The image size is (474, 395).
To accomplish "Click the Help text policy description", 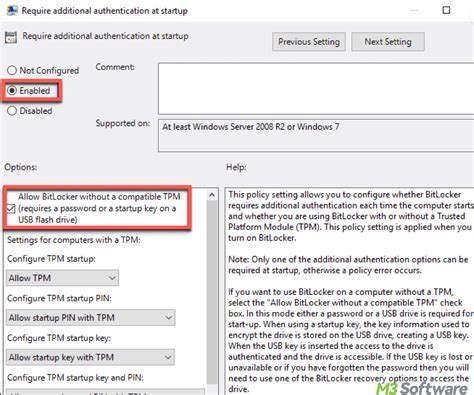I will coord(350,292).
